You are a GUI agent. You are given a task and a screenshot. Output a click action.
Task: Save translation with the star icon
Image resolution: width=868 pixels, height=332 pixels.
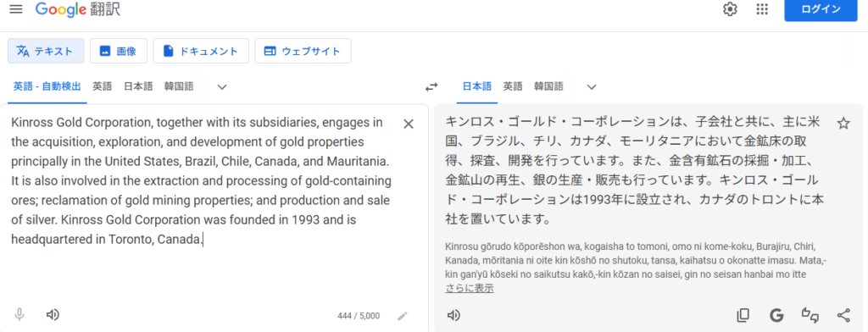(x=843, y=123)
